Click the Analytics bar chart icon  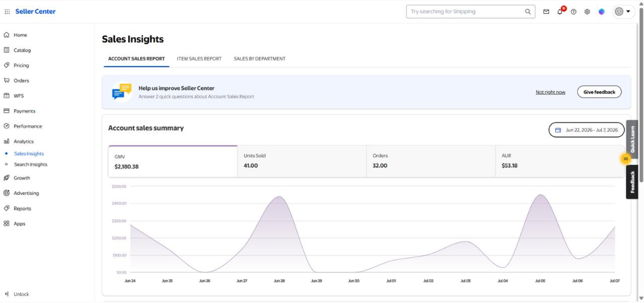[6, 141]
